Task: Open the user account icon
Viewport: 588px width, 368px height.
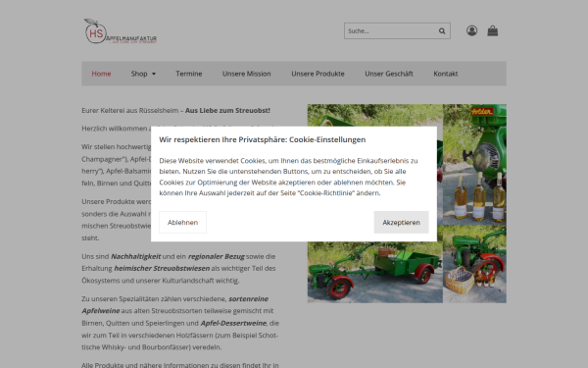Action: (x=471, y=30)
